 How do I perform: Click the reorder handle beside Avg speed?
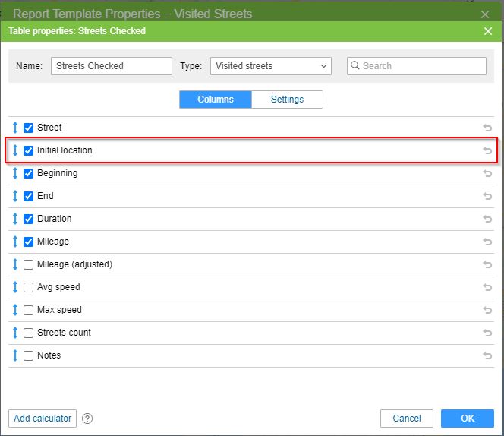point(15,287)
